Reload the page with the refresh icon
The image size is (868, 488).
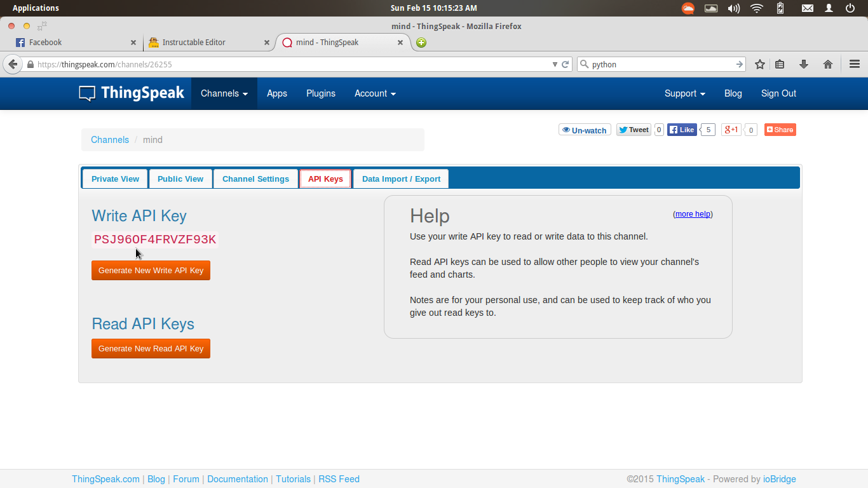(x=565, y=64)
